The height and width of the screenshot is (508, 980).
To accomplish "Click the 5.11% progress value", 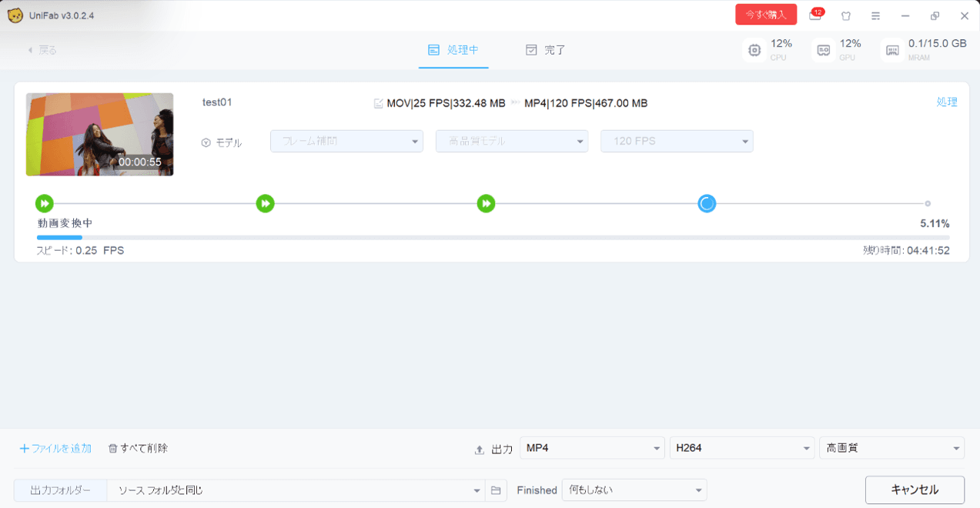I will pyautogui.click(x=935, y=223).
